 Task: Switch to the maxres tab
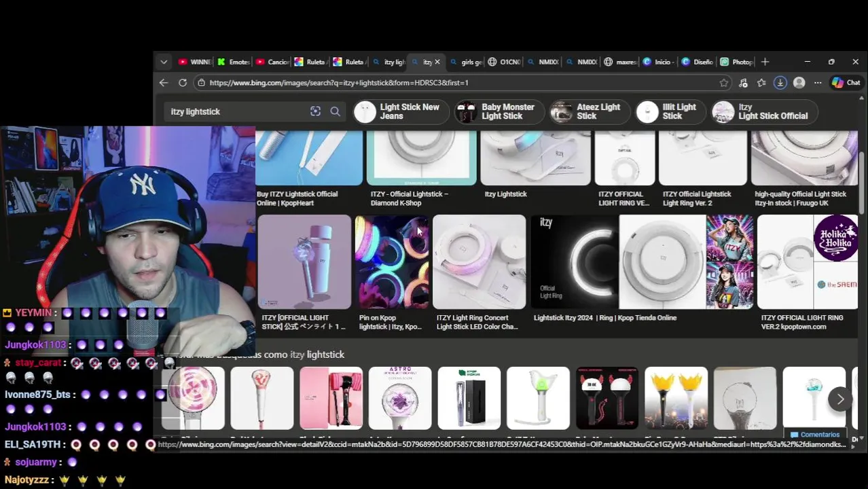click(x=620, y=62)
